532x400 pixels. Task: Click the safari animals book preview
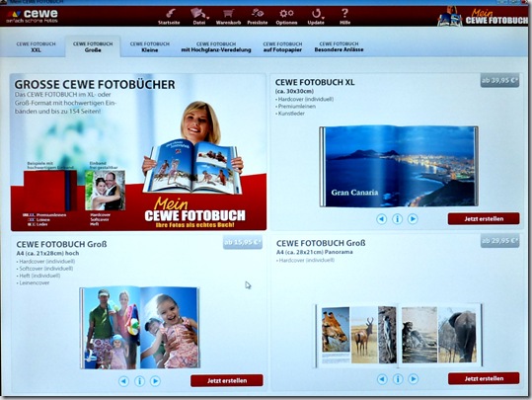(x=399, y=335)
